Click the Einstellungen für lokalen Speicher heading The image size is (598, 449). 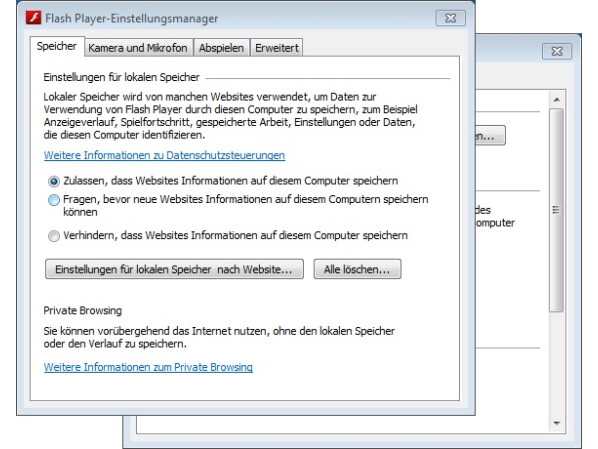(121, 77)
